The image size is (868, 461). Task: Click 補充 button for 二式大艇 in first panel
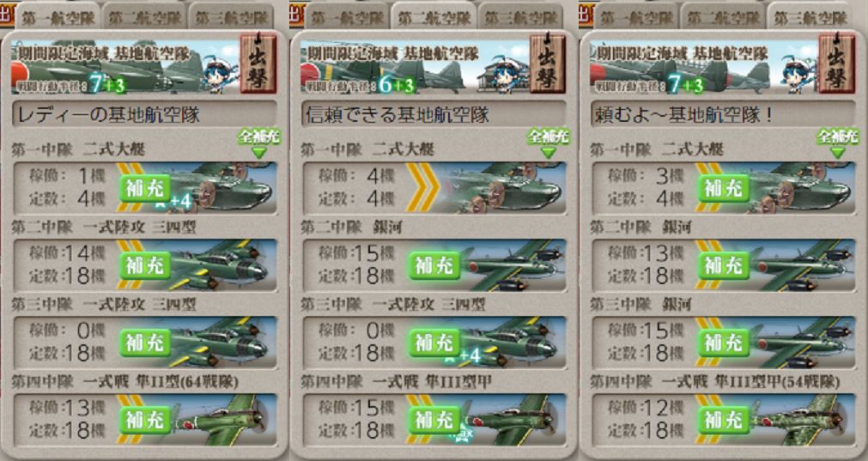[x=145, y=189]
